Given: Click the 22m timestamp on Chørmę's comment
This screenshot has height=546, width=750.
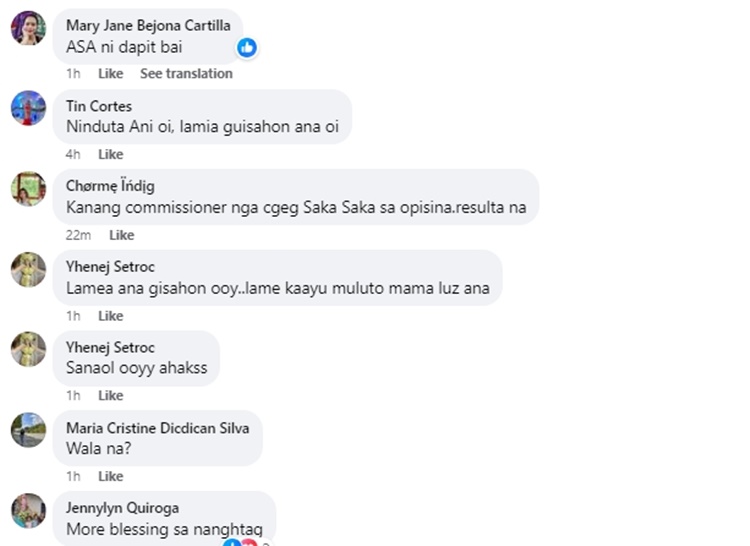Looking at the screenshot, I should pyautogui.click(x=78, y=235).
